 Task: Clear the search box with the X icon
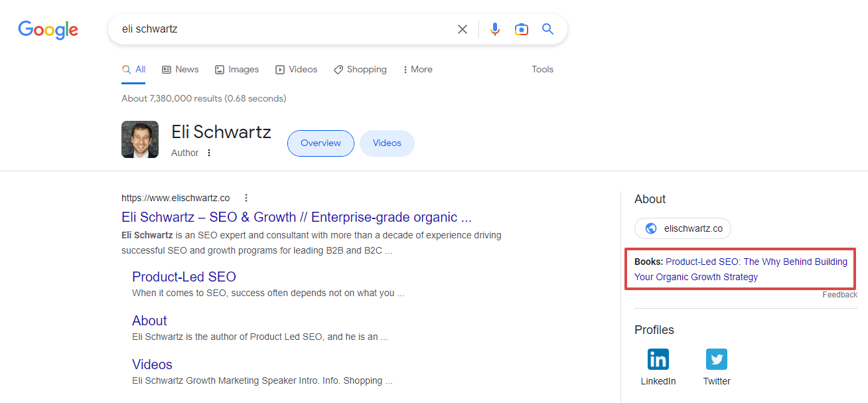(x=463, y=29)
